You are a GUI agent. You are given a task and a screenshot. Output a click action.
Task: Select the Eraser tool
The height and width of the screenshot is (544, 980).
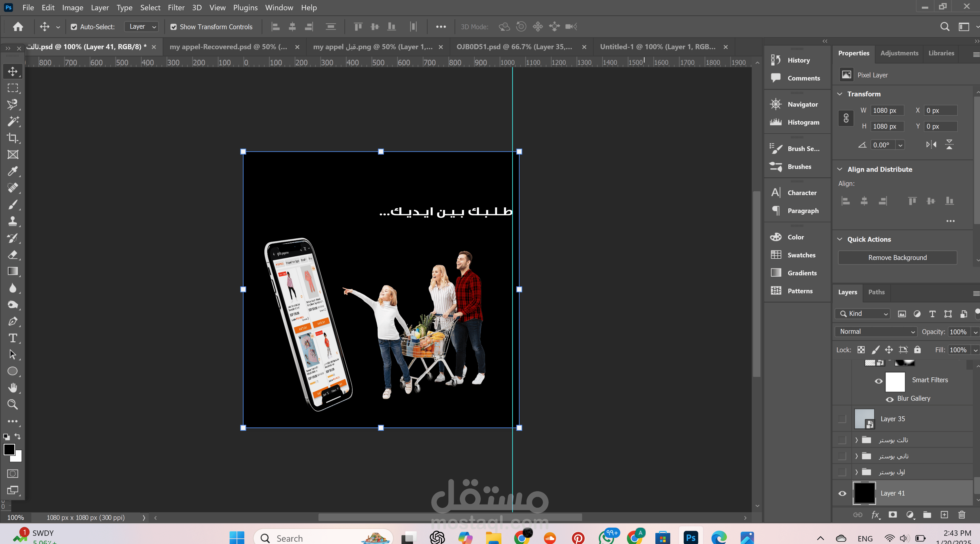tap(13, 255)
